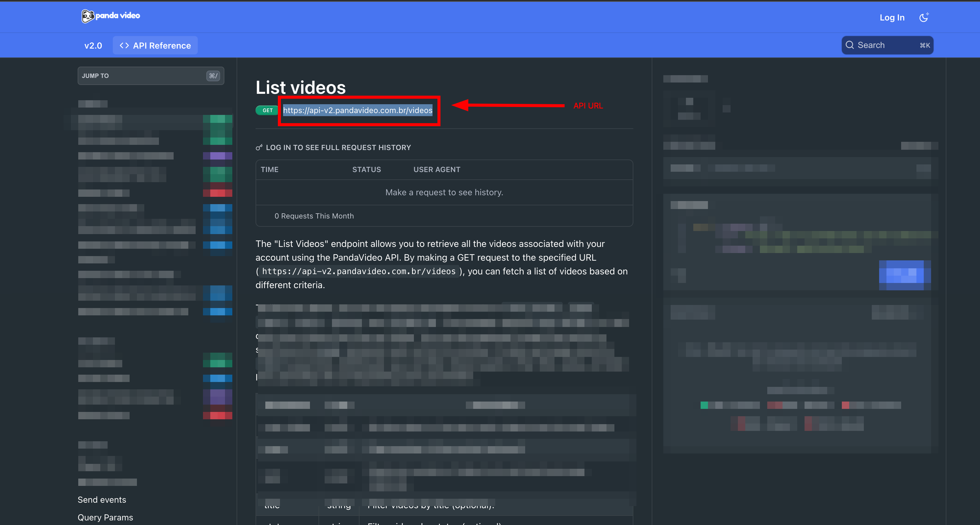
Task: Click the inline code URL in description
Action: coord(358,271)
